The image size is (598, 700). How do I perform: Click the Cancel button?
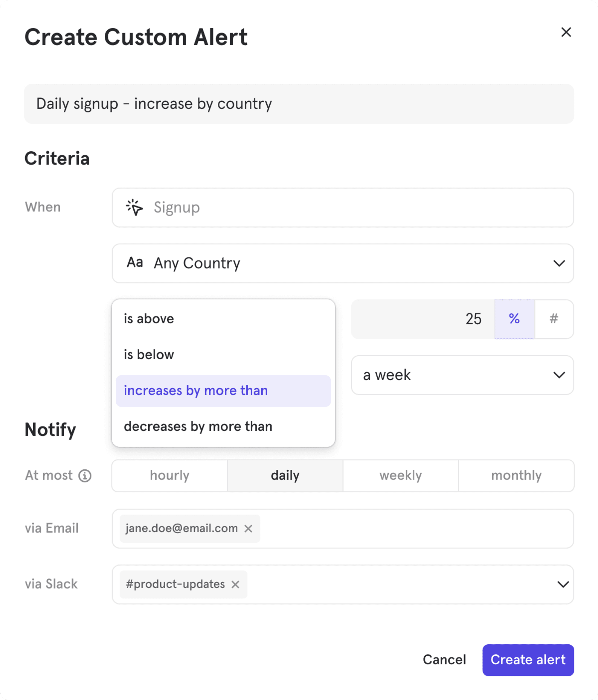[444, 660]
